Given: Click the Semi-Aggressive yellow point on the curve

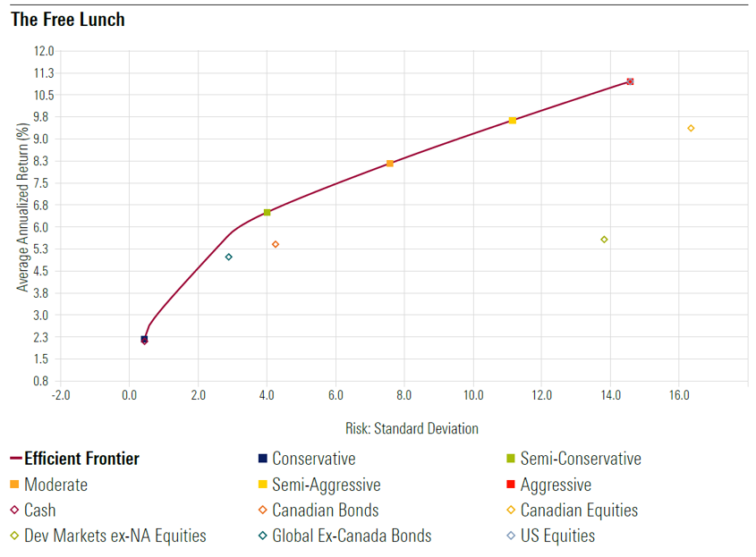Looking at the screenshot, I should click(513, 121).
